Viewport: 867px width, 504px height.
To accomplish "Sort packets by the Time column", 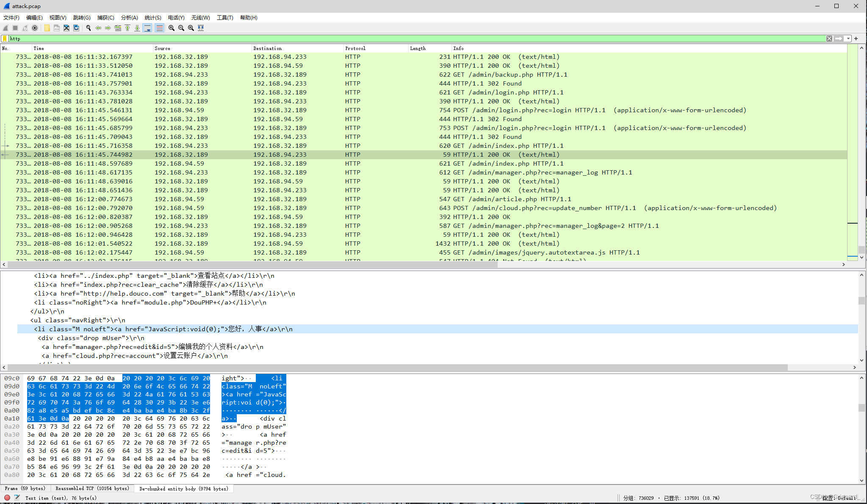I will pyautogui.click(x=92, y=48).
